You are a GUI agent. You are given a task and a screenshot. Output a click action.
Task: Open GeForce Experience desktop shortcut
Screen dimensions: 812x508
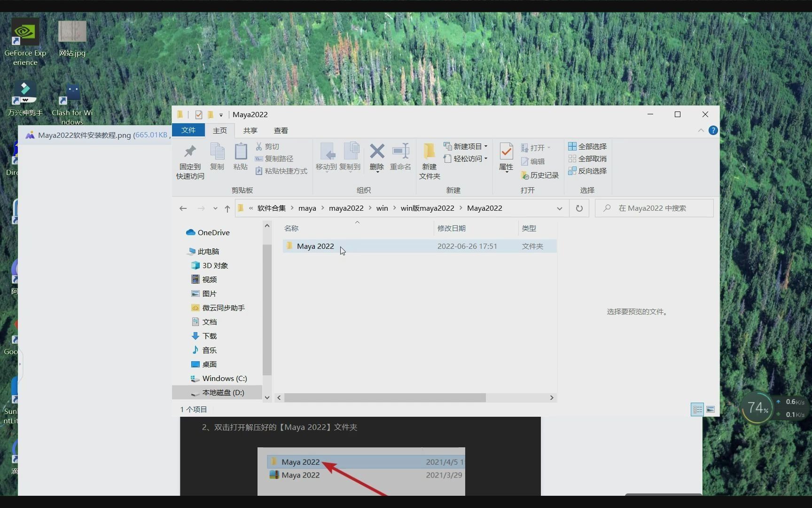tap(25, 42)
